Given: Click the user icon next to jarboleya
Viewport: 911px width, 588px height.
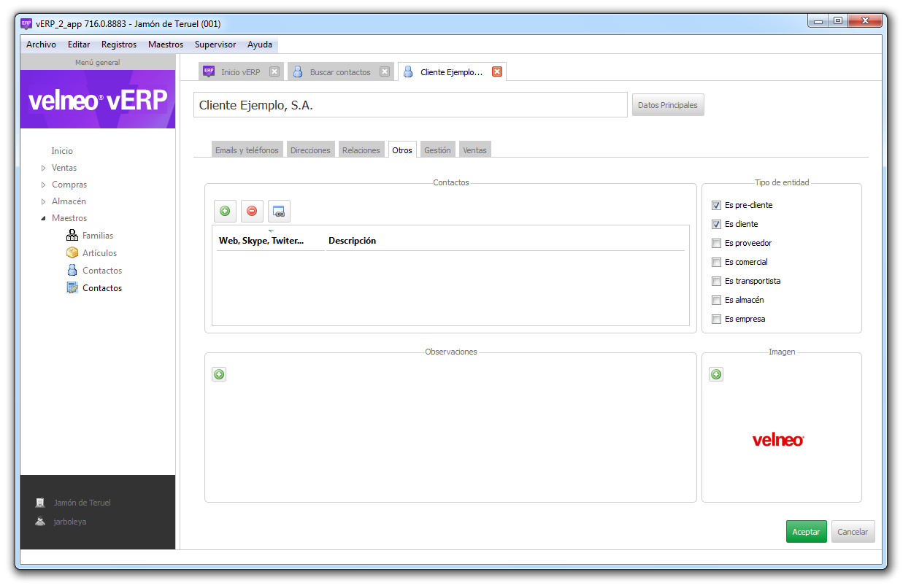Looking at the screenshot, I should (x=41, y=522).
